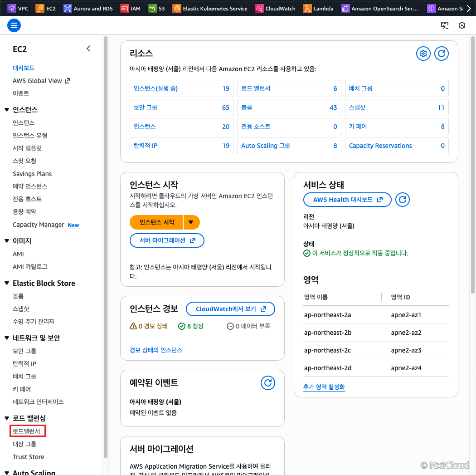476x475 pixels.
Task: Open 스냅샷 resource tile with 11
Action: [397, 108]
